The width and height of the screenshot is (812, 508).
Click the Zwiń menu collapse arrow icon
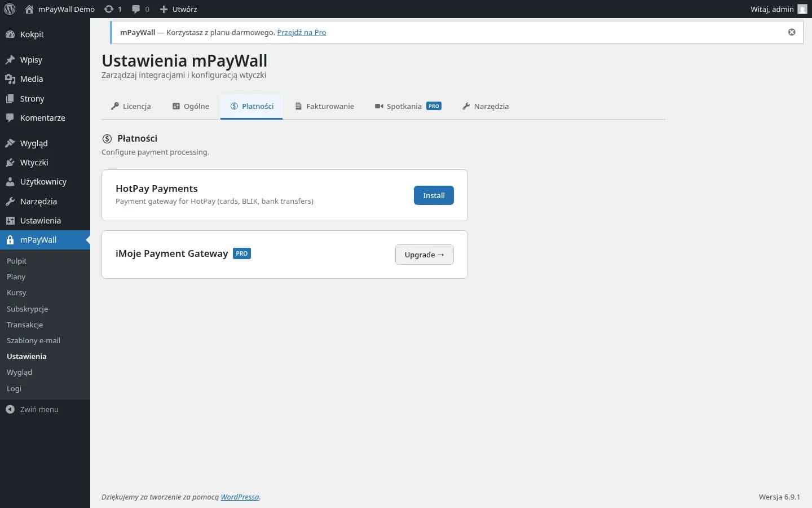[10, 409]
